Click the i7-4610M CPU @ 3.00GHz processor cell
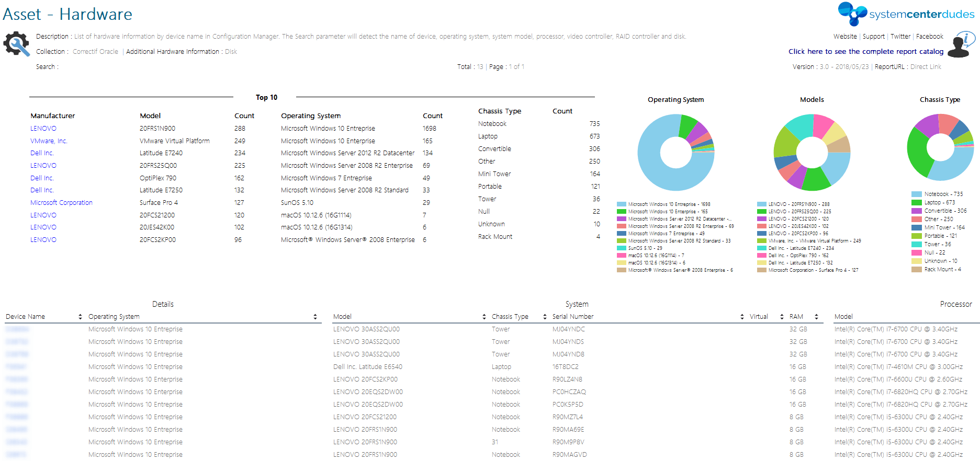Viewport: 980px width, 461px height. (898, 367)
